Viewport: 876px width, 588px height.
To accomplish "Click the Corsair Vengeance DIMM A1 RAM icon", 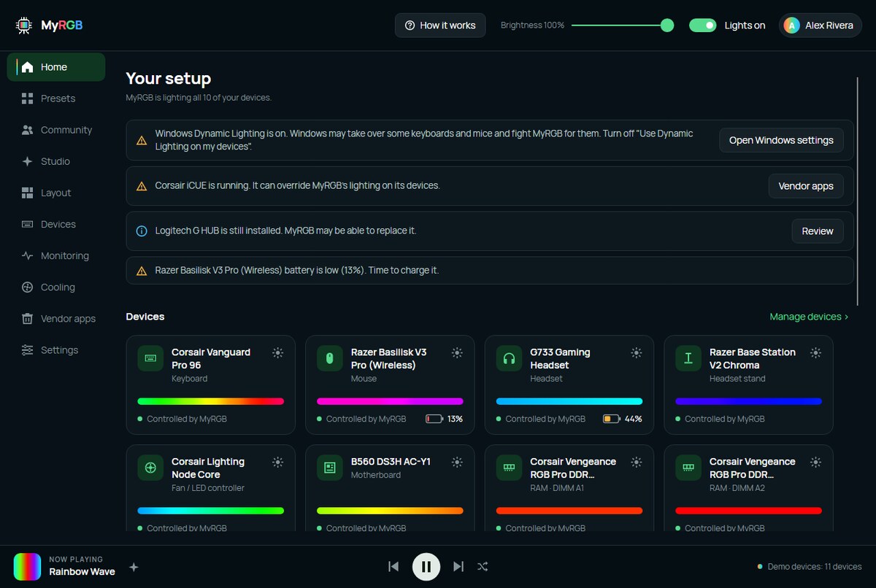I will [x=509, y=468].
